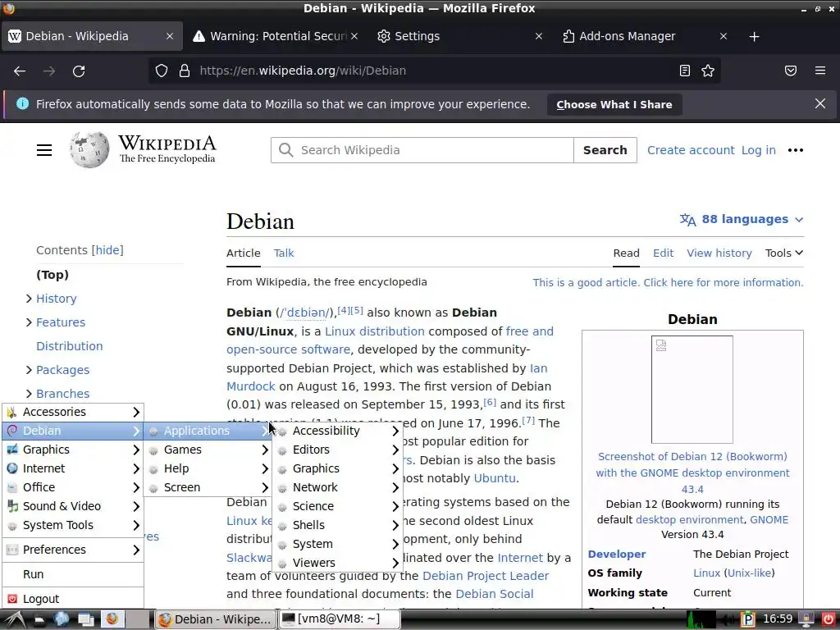The image size is (840, 630).
Task: Reload the current page
Action: (79, 71)
